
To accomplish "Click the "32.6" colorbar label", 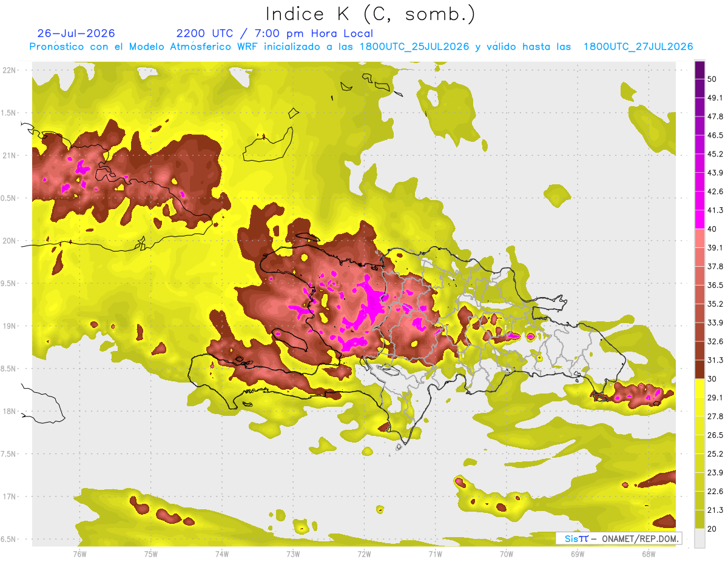I will 715,342.
